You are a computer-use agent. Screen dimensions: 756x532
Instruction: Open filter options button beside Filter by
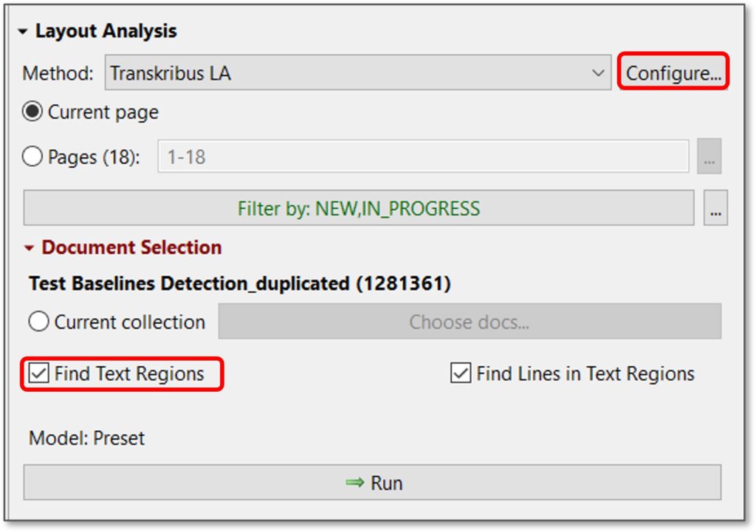(x=715, y=208)
